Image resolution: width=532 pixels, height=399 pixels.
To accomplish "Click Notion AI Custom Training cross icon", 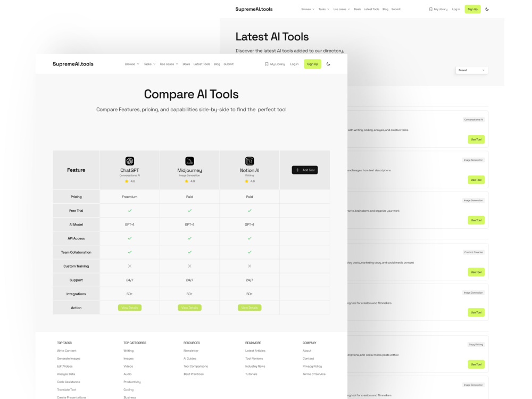I will 250,267.
